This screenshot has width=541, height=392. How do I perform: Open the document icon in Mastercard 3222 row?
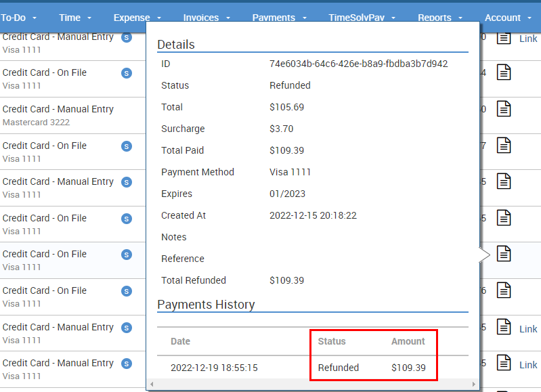504,108
